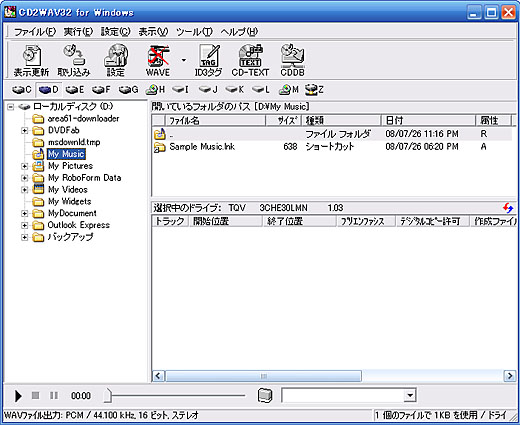Open the 設定 settings toolbar icon

pos(116,60)
